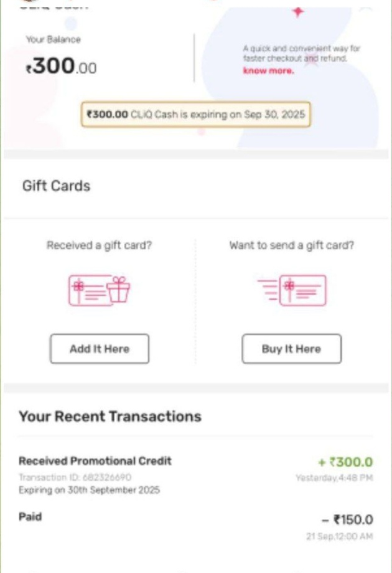Viewport: 392px width, 573px height.
Task: Tap the send gift card icon
Action: coord(291,291)
